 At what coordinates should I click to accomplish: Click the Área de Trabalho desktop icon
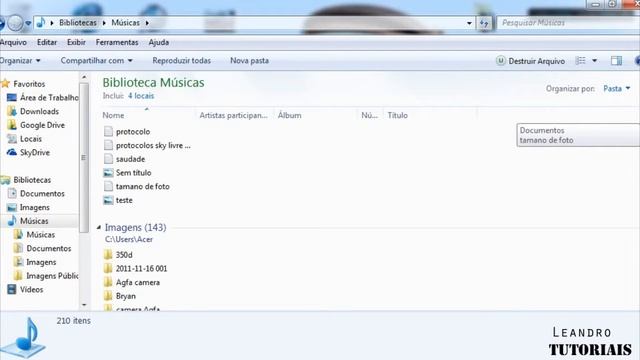click(x=12, y=98)
